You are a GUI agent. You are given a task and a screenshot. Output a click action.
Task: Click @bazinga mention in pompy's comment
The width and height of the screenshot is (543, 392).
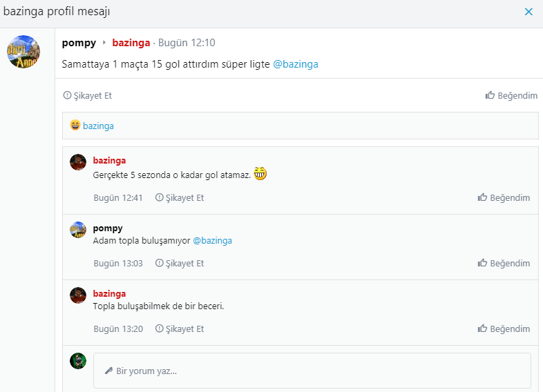[x=212, y=241]
